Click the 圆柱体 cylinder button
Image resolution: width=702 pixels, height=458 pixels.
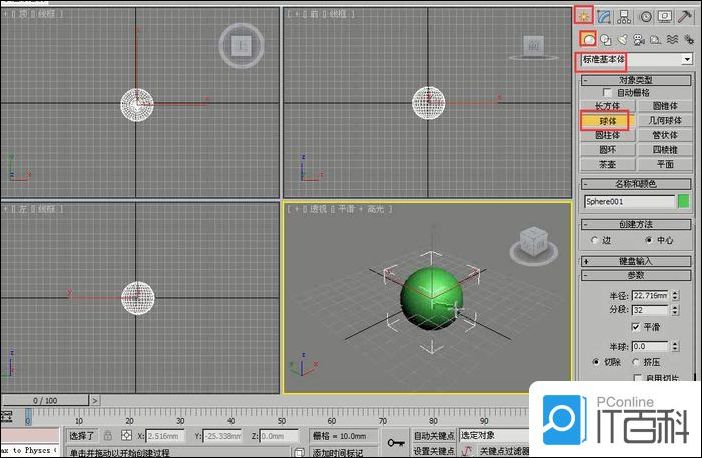(x=608, y=135)
